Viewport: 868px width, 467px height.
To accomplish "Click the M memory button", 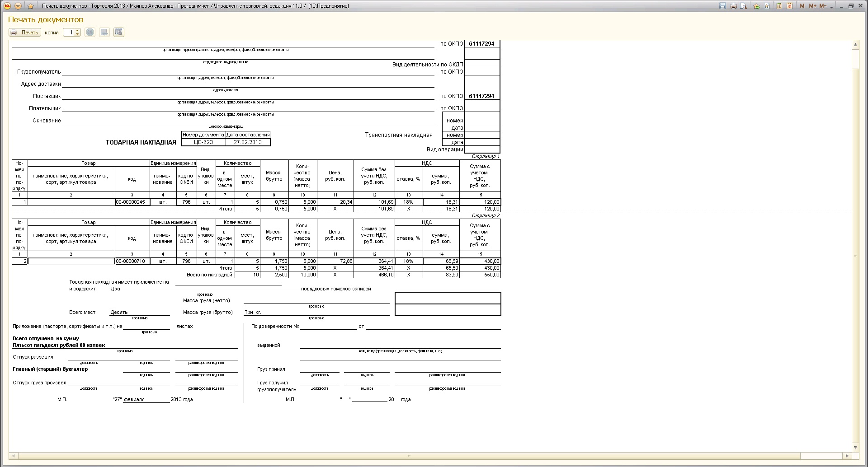I will (x=802, y=6).
